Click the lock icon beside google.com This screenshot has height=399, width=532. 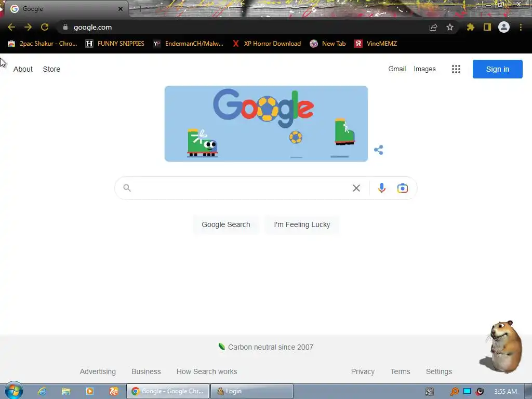[65, 27]
